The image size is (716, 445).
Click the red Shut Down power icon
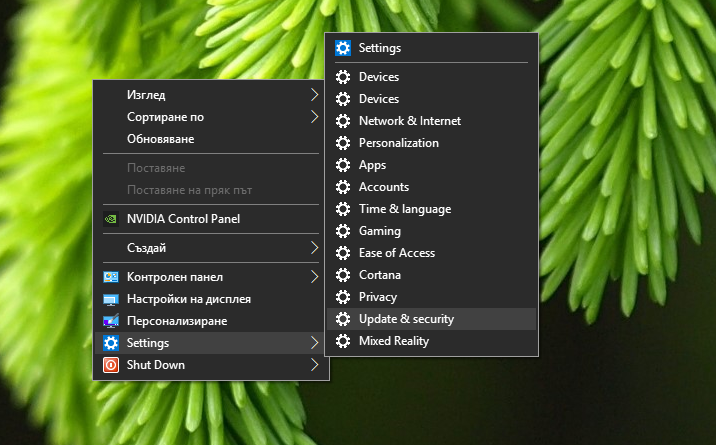click(111, 365)
